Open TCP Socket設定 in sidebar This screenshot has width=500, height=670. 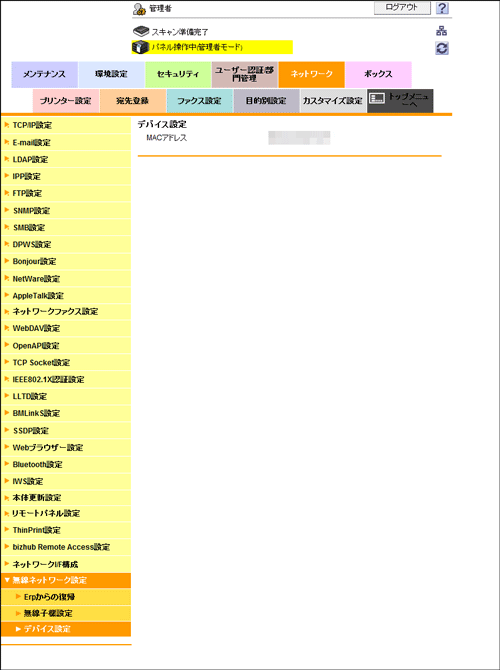[66, 363]
